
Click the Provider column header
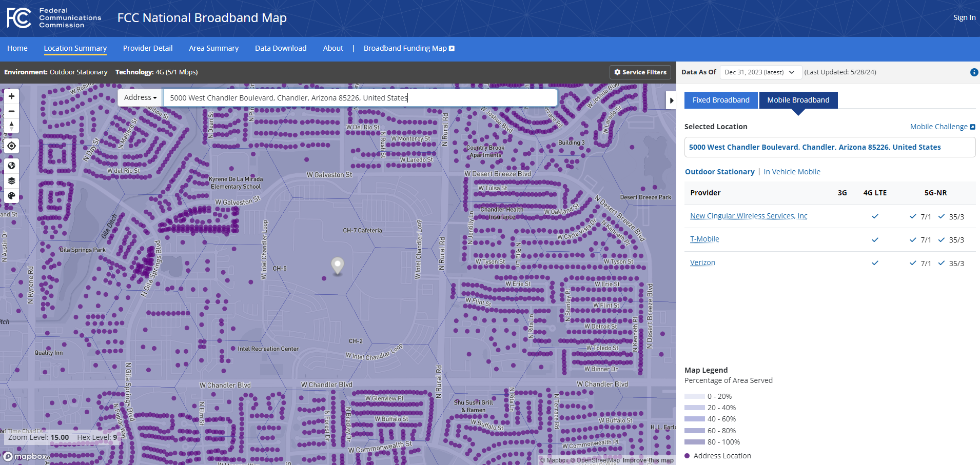point(705,193)
